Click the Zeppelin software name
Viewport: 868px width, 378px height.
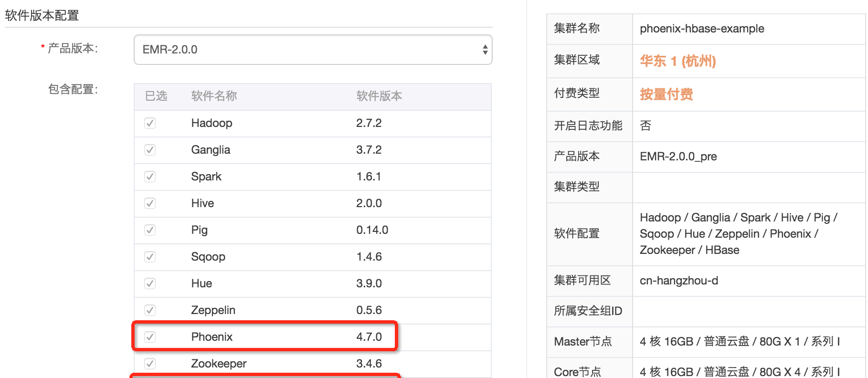point(213,310)
